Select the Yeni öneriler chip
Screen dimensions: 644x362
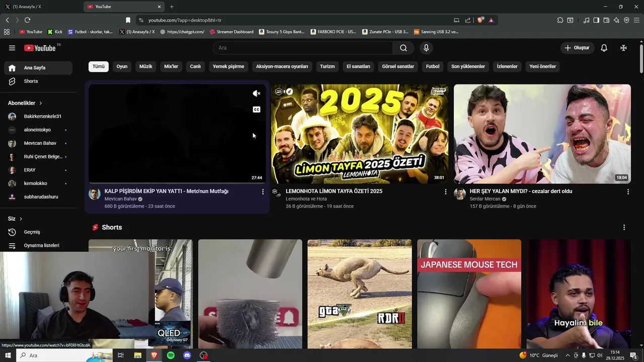click(542, 66)
